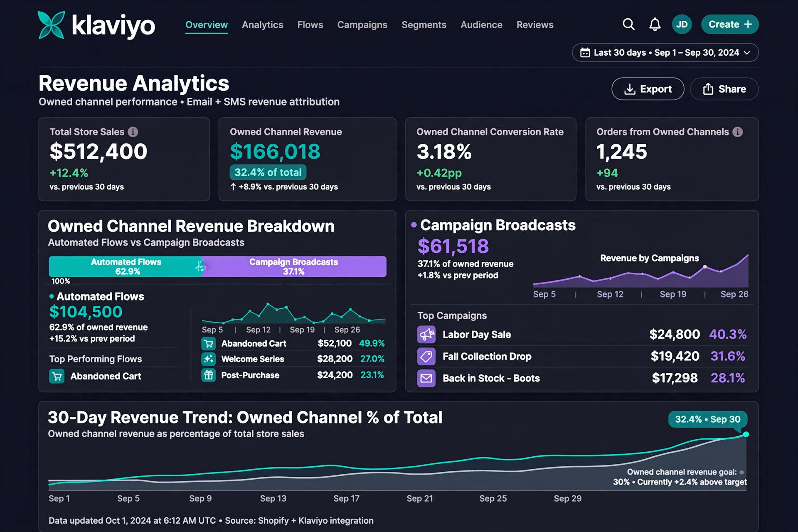Switch to the Overview tab
The width and height of the screenshot is (798, 532).
207,25
